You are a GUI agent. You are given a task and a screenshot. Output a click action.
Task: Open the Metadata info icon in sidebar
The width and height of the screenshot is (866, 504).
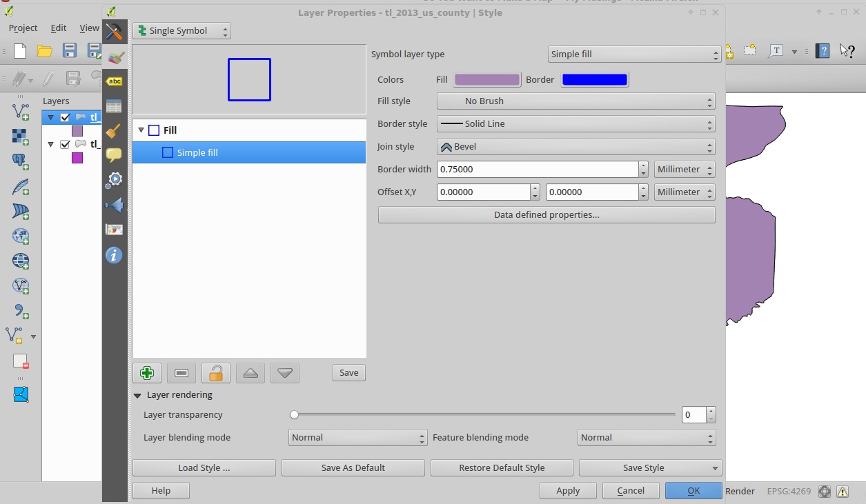pyautogui.click(x=114, y=255)
